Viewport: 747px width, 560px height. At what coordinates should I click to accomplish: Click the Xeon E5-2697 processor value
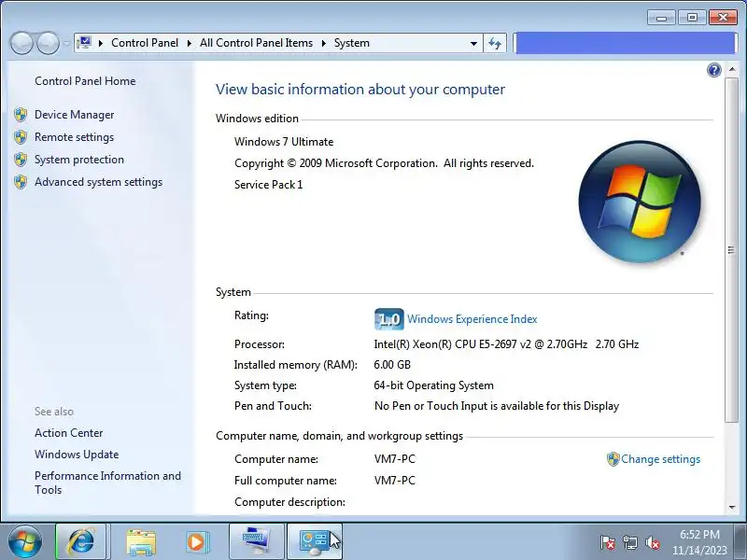click(506, 344)
